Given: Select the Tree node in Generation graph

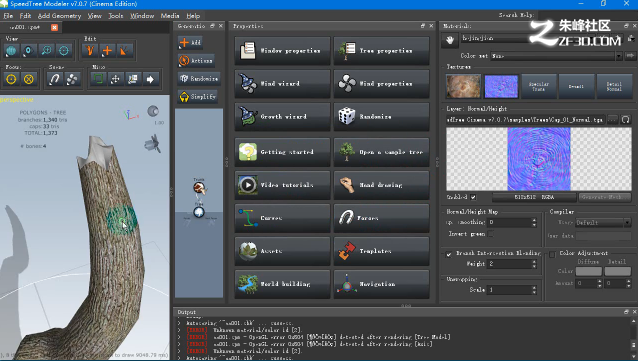Looking at the screenshot, I should [x=199, y=212].
